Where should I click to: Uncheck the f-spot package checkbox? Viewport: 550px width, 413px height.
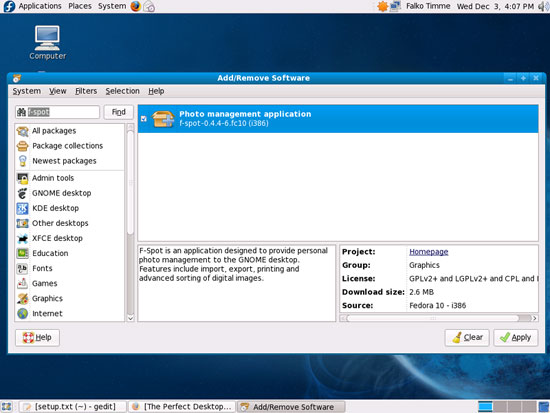(143, 119)
